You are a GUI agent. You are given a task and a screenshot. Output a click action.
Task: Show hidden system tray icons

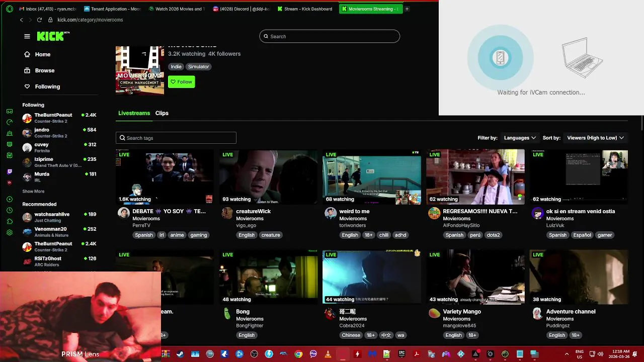pyautogui.click(x=567, y=354)
